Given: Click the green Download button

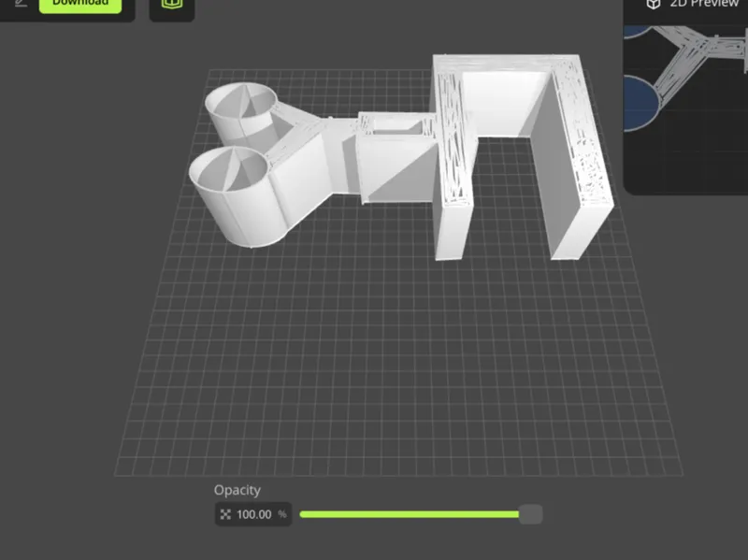Looking at the screenshot, I should [80, 6].
